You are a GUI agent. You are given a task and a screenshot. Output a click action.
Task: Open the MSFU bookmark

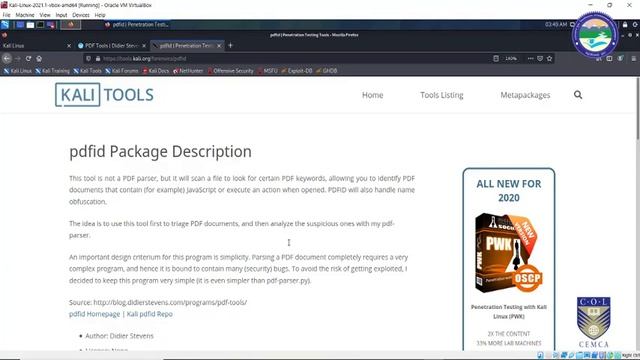[x=267, y=71]
